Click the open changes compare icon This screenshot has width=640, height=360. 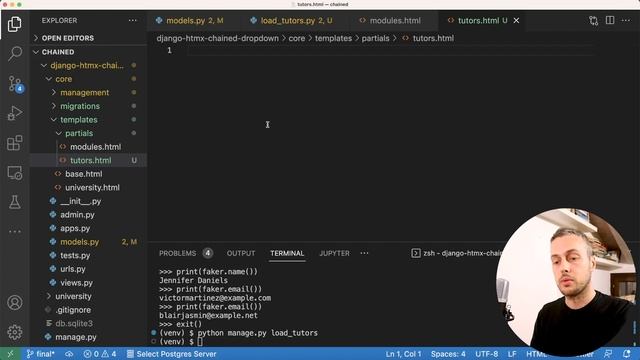click(593, 20)
